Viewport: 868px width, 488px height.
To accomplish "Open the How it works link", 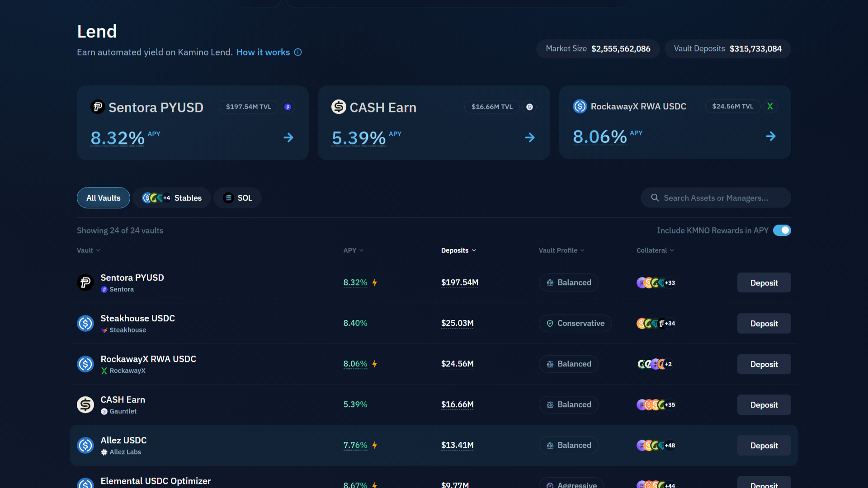I will [x=263, y=52].
